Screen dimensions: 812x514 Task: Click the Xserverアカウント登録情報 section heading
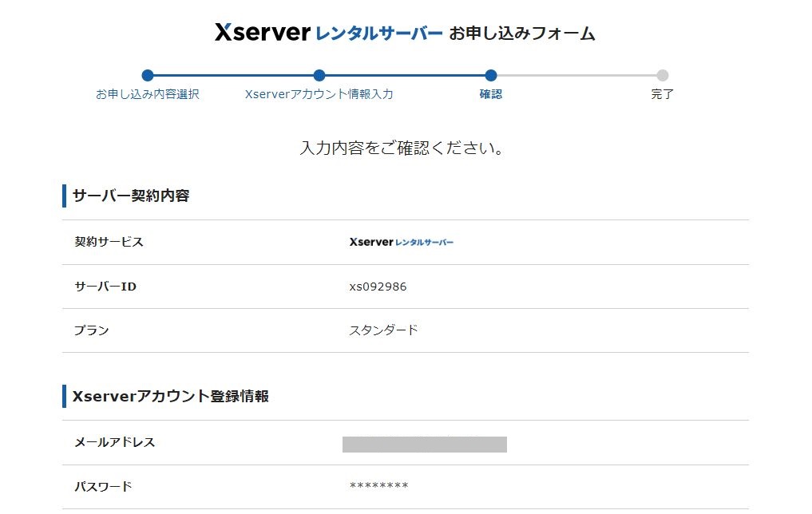point(170,396)
